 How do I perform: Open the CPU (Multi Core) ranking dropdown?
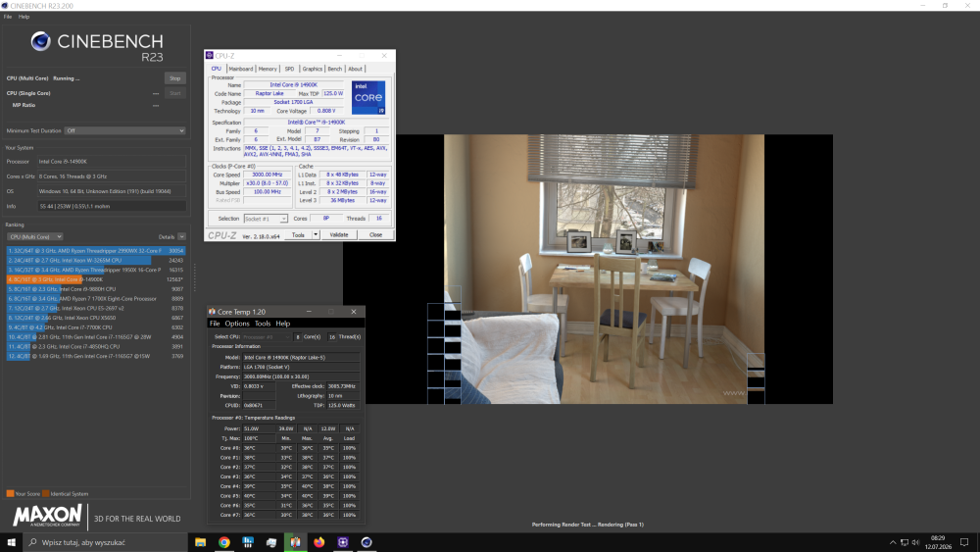pos(35,237)
